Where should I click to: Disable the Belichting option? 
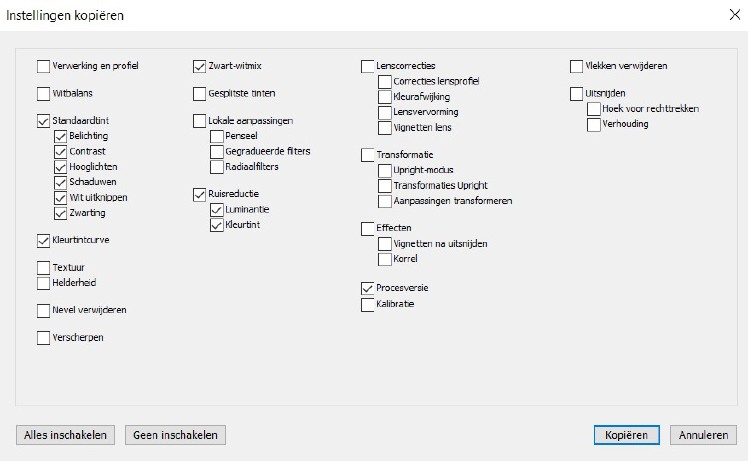pos(61,136)
